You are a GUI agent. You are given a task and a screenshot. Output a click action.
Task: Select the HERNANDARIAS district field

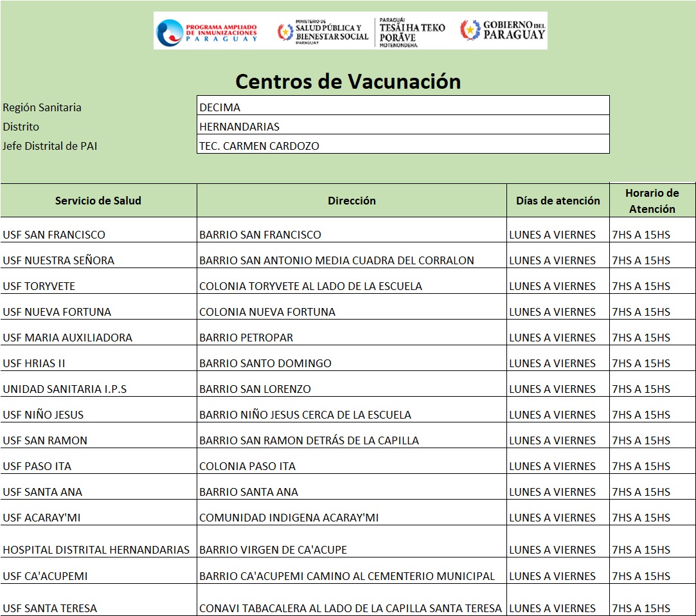point(403,126)
